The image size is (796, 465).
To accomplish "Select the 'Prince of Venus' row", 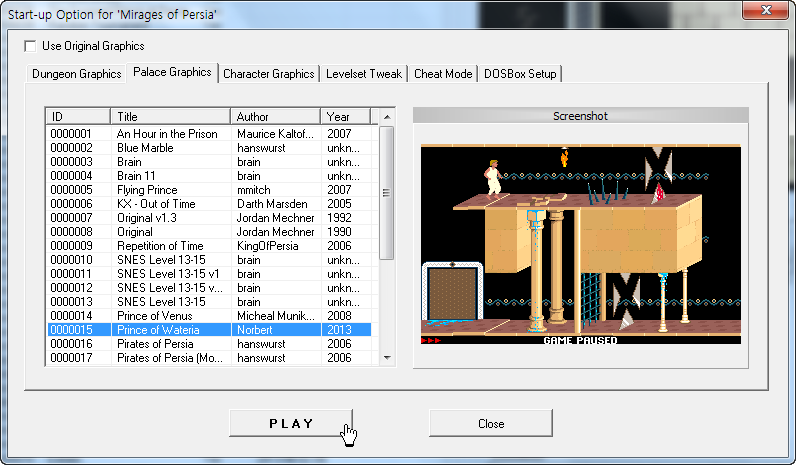I will 209,316.
